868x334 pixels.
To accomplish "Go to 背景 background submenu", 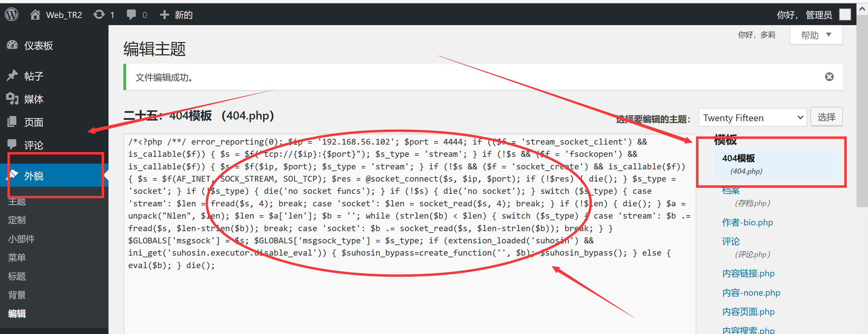I will (x=17, y=295).
